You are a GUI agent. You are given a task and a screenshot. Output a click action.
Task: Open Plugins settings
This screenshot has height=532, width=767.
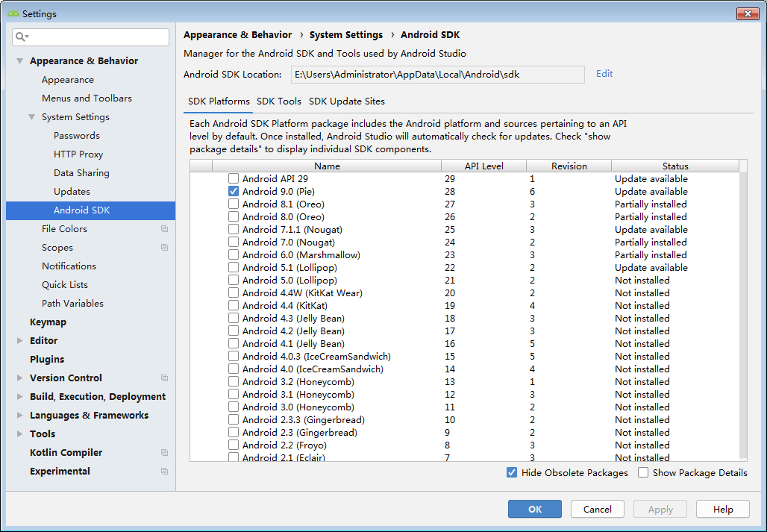47,360
